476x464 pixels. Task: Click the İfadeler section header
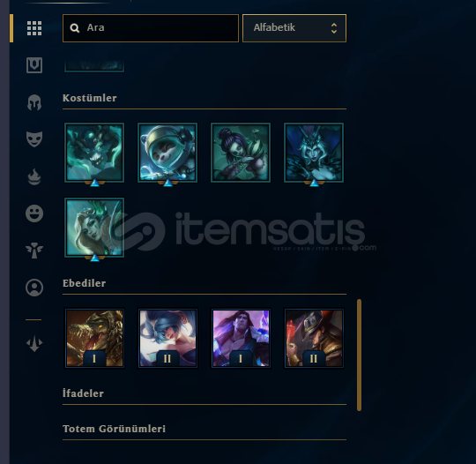coord(83,393)
